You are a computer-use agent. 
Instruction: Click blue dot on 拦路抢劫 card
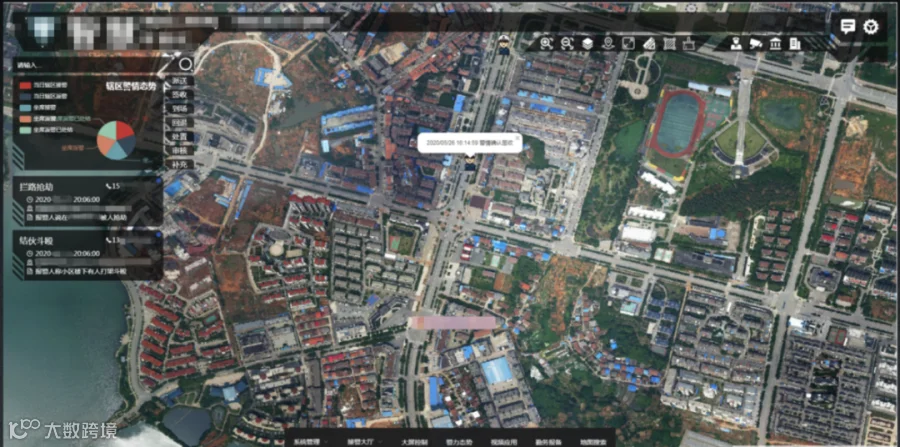click(x=158, y=180)
